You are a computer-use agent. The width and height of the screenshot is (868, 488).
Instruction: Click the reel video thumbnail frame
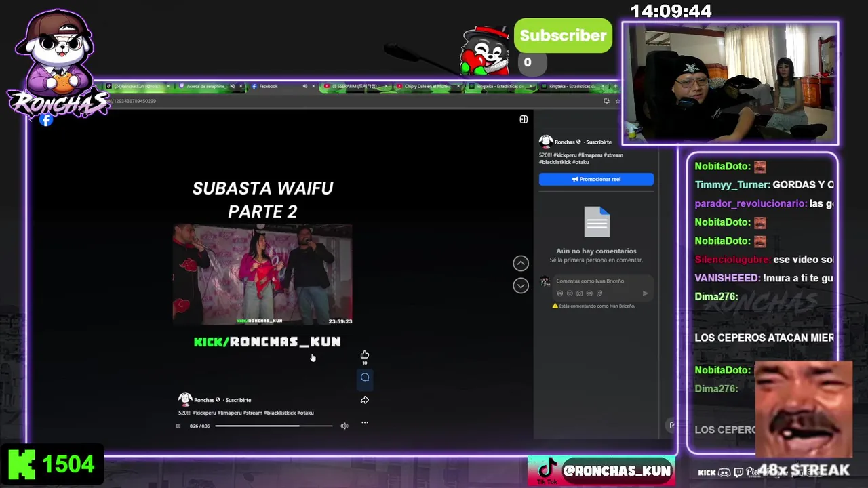pos(262,274)
